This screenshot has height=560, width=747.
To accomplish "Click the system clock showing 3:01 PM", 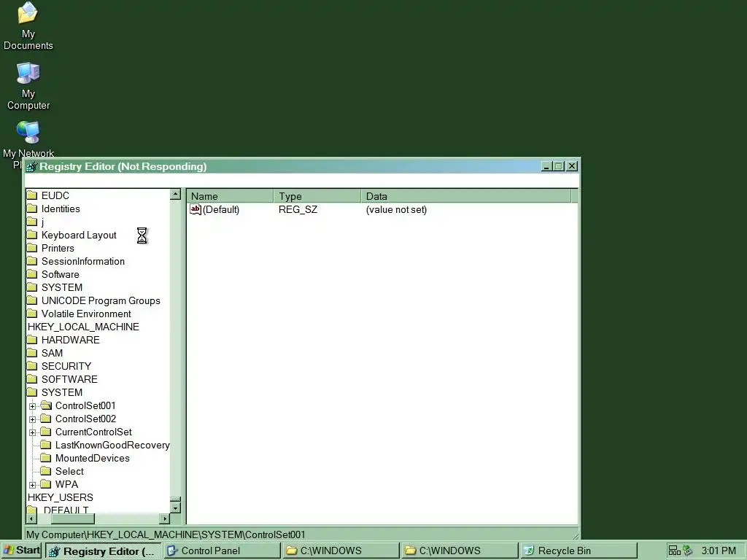I will (719, 551).
